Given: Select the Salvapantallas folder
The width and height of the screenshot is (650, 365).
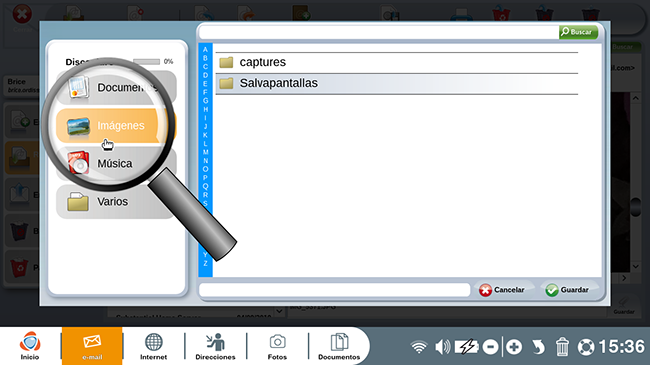Looking at the screenshot, I should pos(397,83).
